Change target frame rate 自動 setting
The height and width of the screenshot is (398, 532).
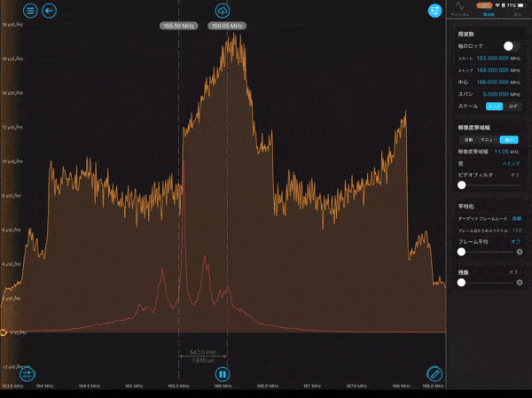(516, 219)
